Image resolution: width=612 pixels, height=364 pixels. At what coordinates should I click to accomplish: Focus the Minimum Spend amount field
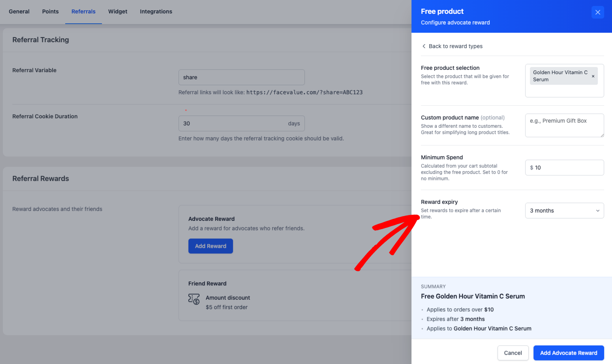[568, 168]
